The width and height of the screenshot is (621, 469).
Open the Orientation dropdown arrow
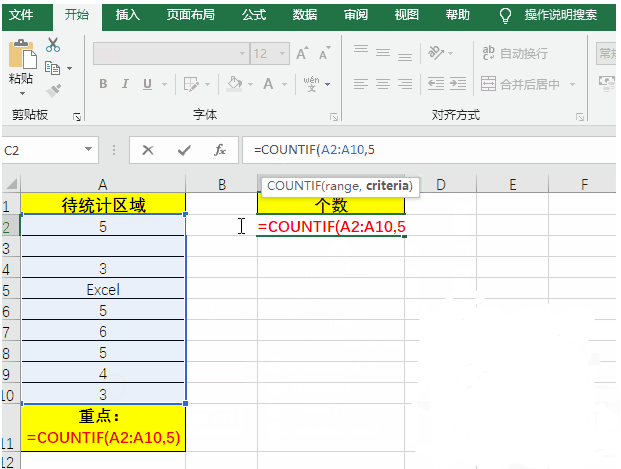click(x=451, y=53)
